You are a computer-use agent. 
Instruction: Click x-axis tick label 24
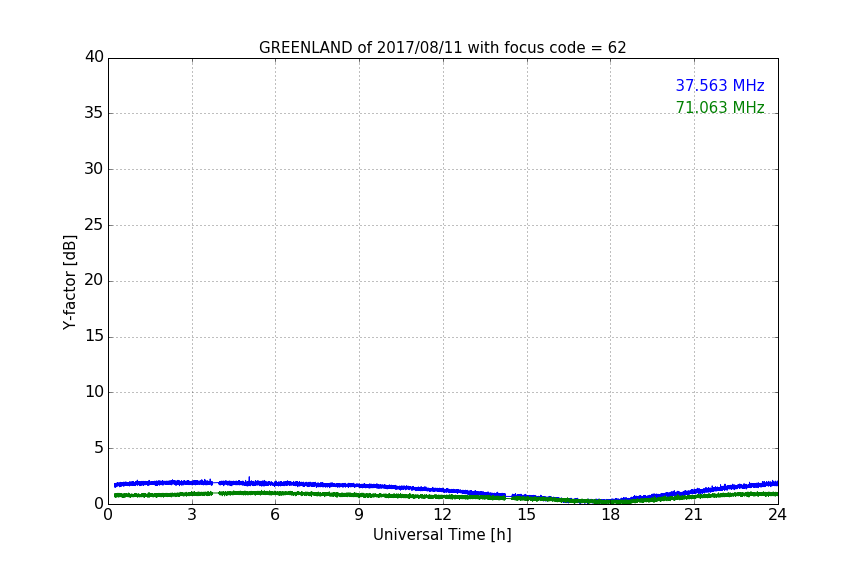click(777, 515)
